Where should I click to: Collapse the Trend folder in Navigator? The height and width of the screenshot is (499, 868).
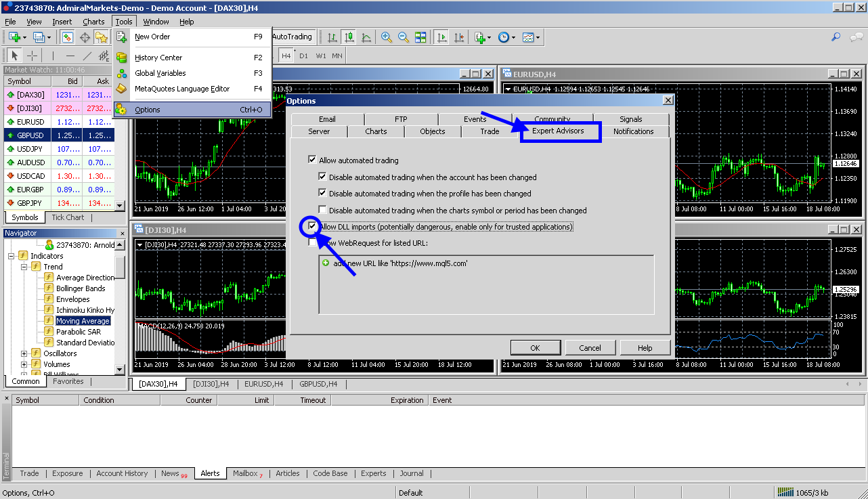pyautogui.click(x=24, y=267)
